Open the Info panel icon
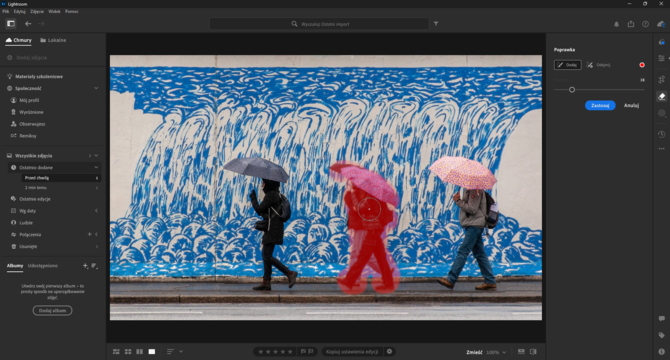The width and height of the screenshot is (670, 360). 661,351
